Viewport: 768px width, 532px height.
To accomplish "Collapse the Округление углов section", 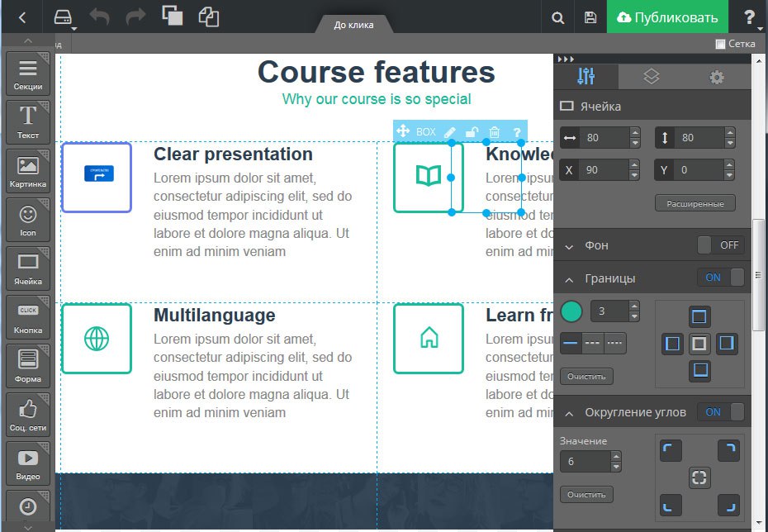I will pyautogui.click(x=570, y=412).
